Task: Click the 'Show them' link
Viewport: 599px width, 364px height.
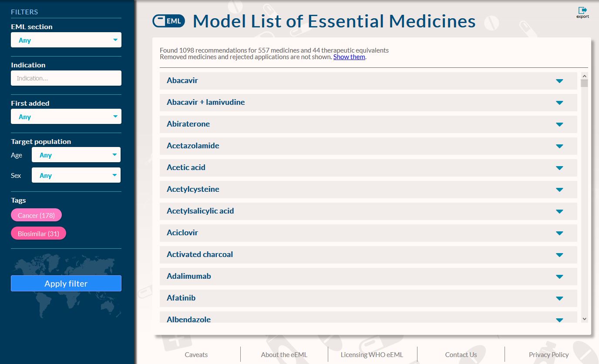Action: [349, 57]
